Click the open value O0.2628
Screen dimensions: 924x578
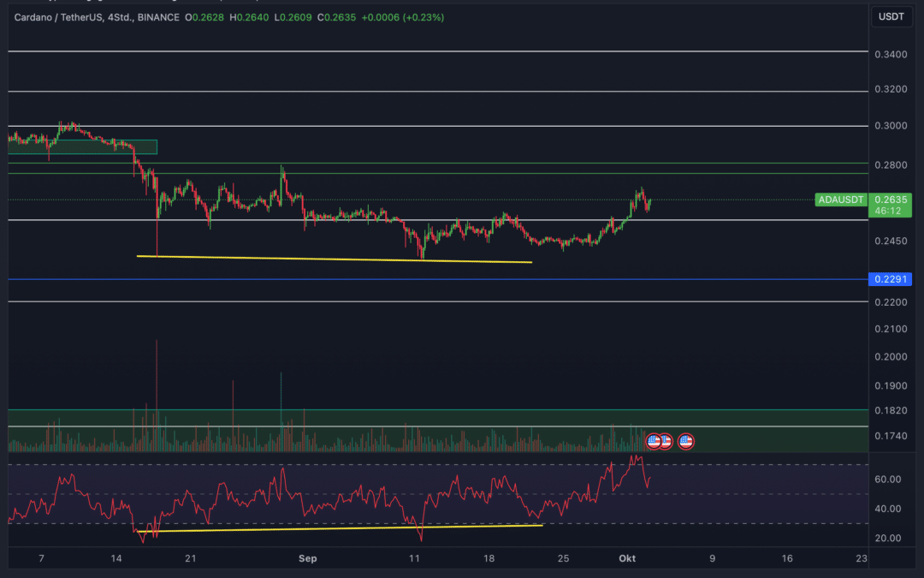tap(204, 18)
